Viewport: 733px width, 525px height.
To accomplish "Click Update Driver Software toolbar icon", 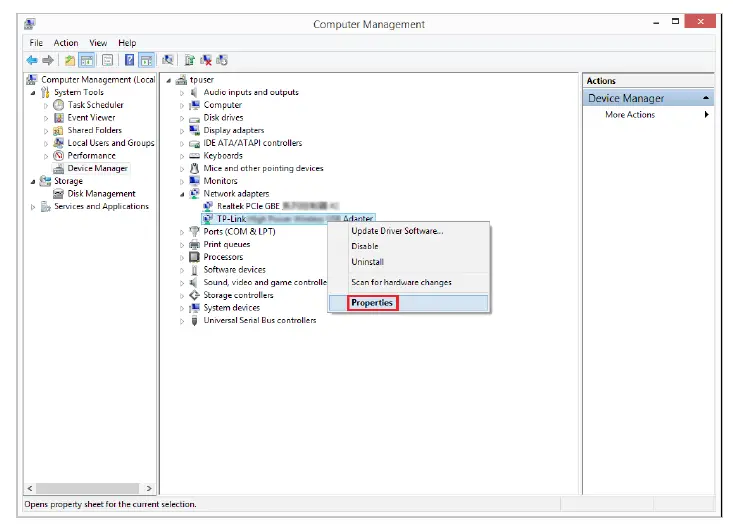I will pos(189,60).
